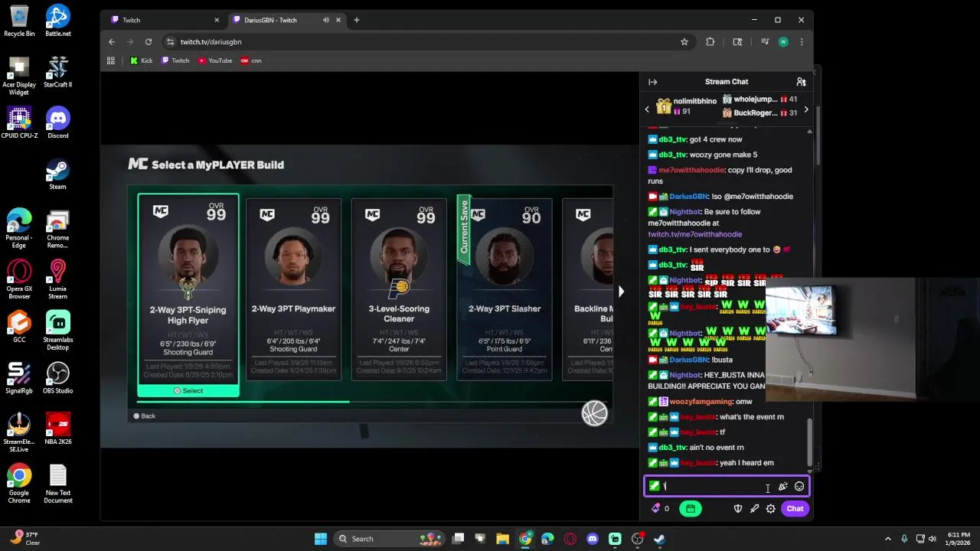Click the mod sword icon below chat
This screenshot has height=551, width=980.
point(755,509)
